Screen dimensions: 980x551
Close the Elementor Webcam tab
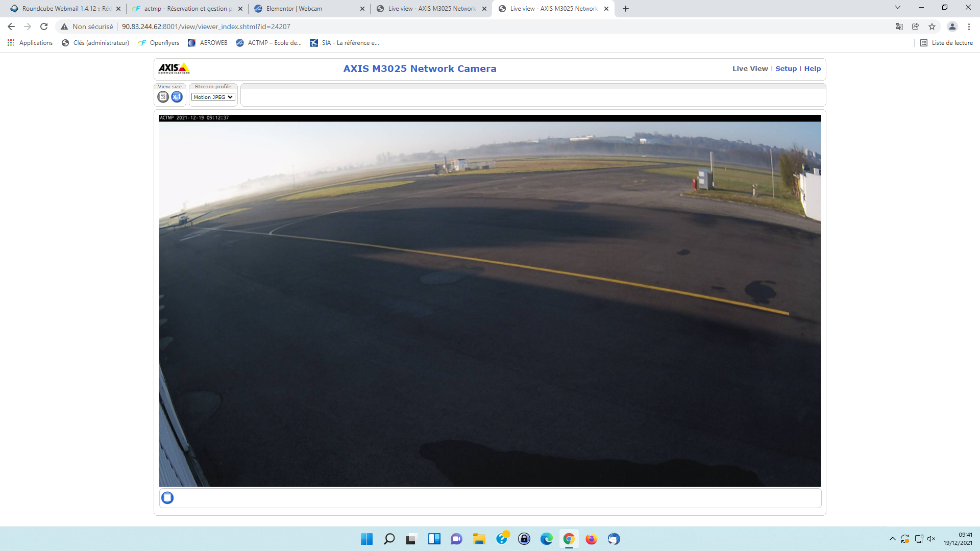tap(362, 9)
